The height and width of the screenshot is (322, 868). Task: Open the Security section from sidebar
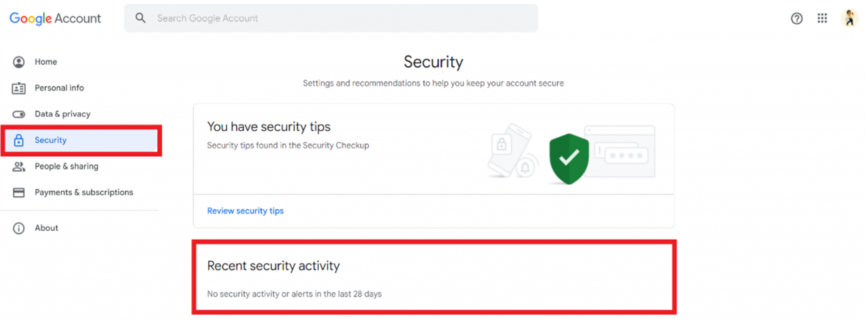tap(50, 140)
